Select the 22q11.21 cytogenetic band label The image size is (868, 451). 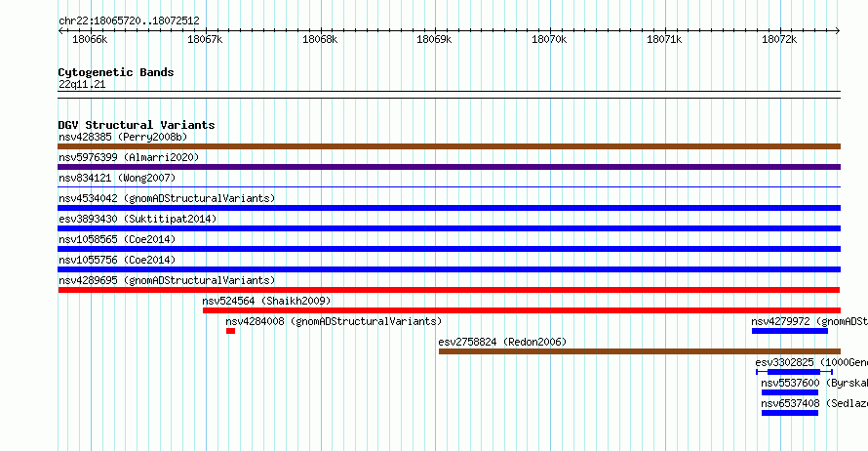pos(82,84)
